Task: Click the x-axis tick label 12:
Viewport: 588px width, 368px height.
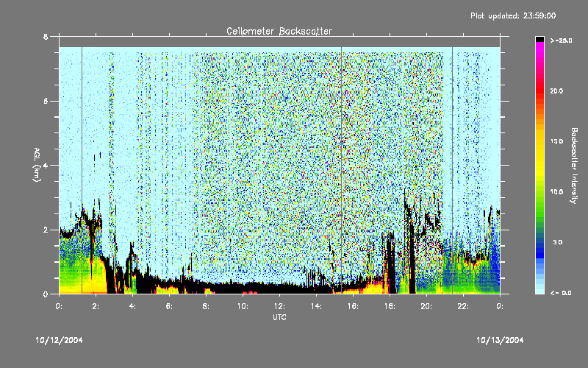Action: pyautogui.click(x=279, y=306)
